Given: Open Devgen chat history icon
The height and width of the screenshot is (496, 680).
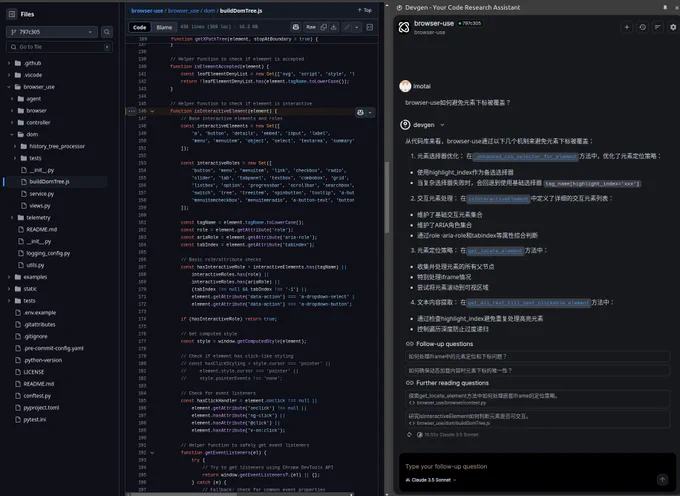Looking at the screenshot, I should (x=642, y=27).
